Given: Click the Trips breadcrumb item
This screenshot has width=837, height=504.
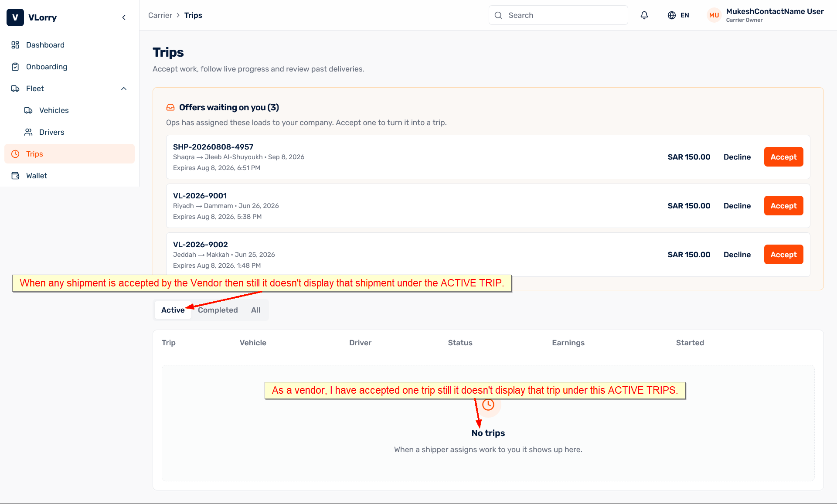Looking at the screenshot, I should pyautogui.click(x=193, y=15).
